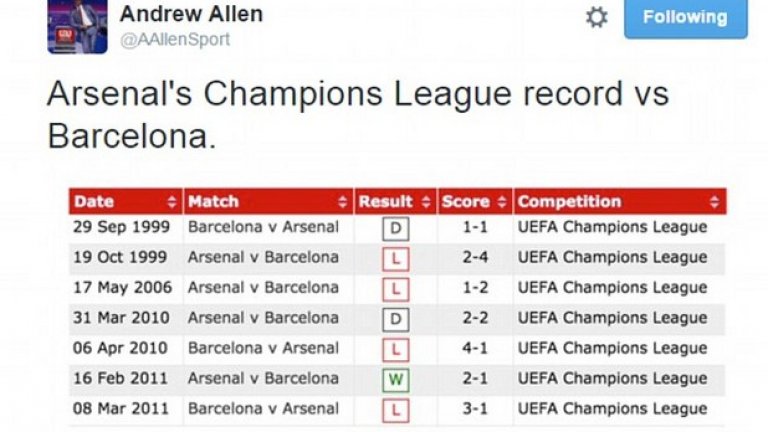Click the L result icon for 17 May 2006
Viewport: 768px width, 432px height.
point(397,289)
